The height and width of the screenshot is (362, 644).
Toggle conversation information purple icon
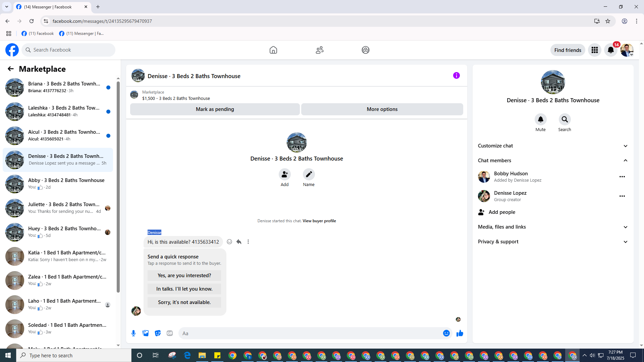click(456, 75)
